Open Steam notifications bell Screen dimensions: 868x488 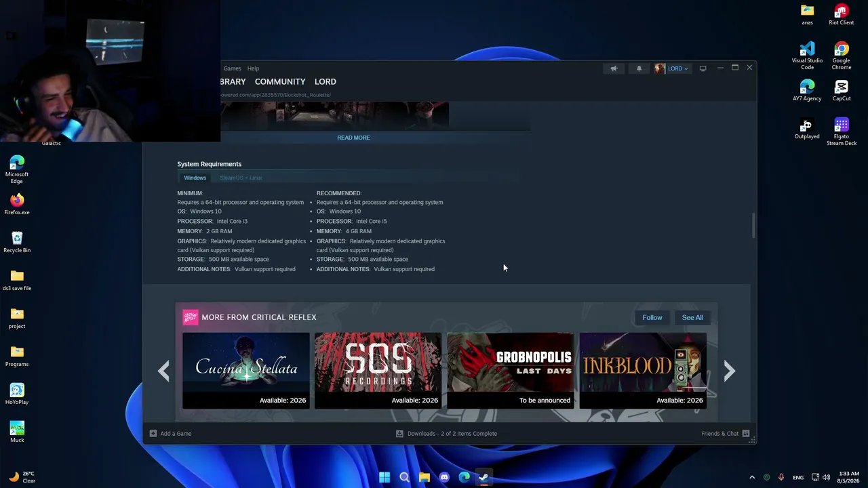[639, 68]
